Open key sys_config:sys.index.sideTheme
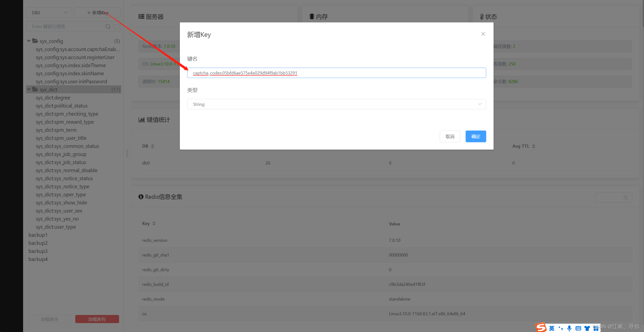The width and height of the screenshot is (644, 332). 71,65
